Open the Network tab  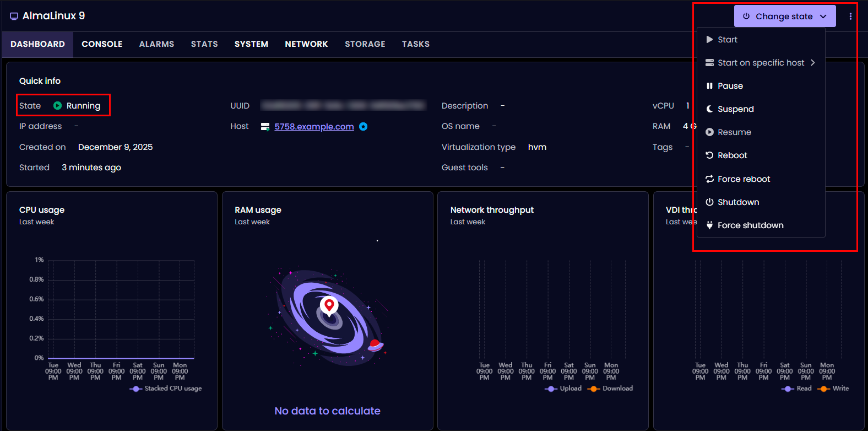click(306, 44)
